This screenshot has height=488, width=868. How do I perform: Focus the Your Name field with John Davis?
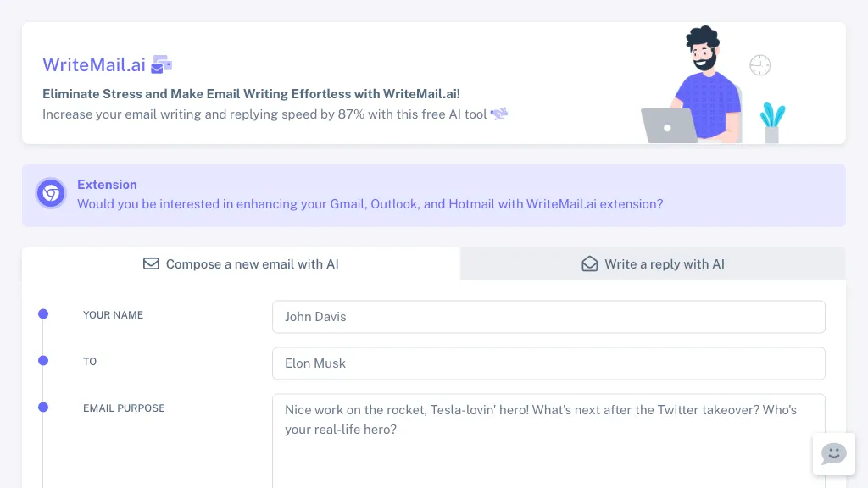548,317
